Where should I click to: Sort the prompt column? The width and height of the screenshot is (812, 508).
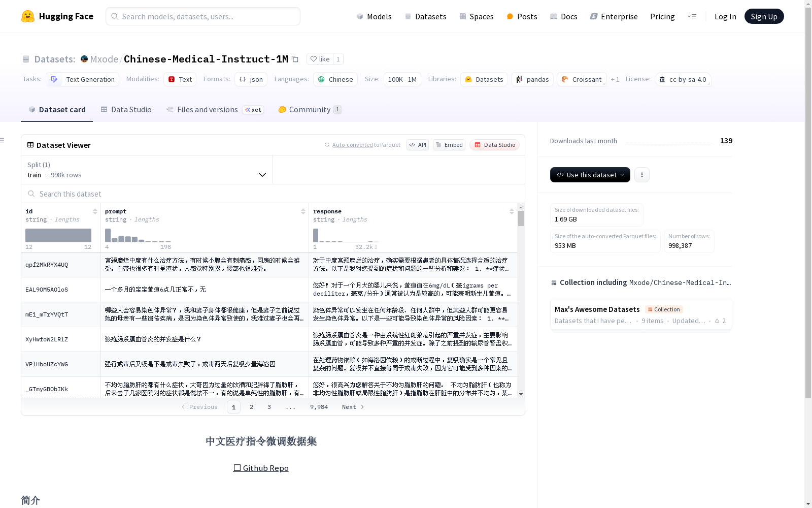pyautogui.click(x=303, y=211)
